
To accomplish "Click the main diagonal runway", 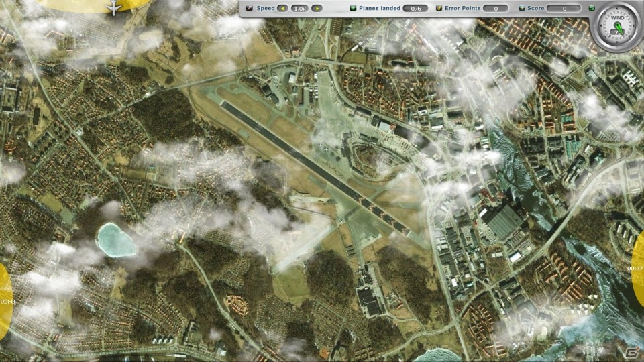I will tap(315, 168).
